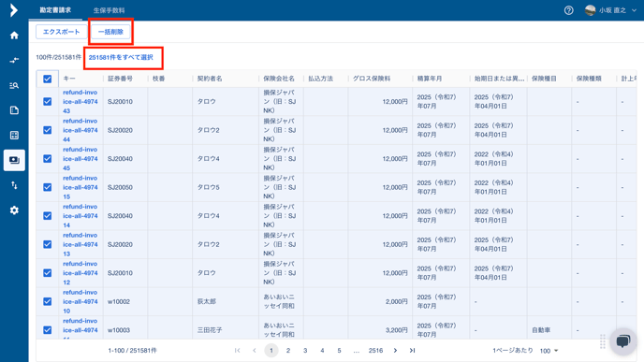Open the sidebar up-down arrows icon
The height and width of the screenshot is (362, 644).
[14, 185]
